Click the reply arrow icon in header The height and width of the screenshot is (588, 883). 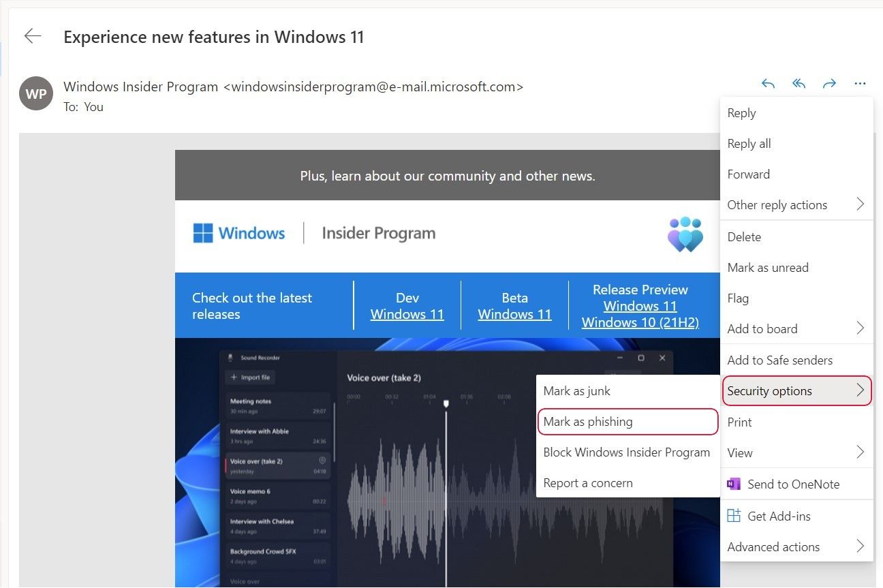tap(768, 84)
